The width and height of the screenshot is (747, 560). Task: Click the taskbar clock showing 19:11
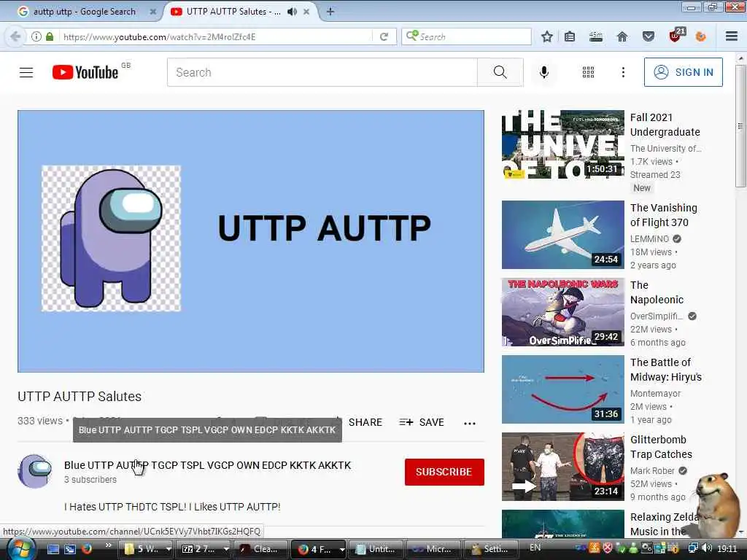(x=727, y=548)
